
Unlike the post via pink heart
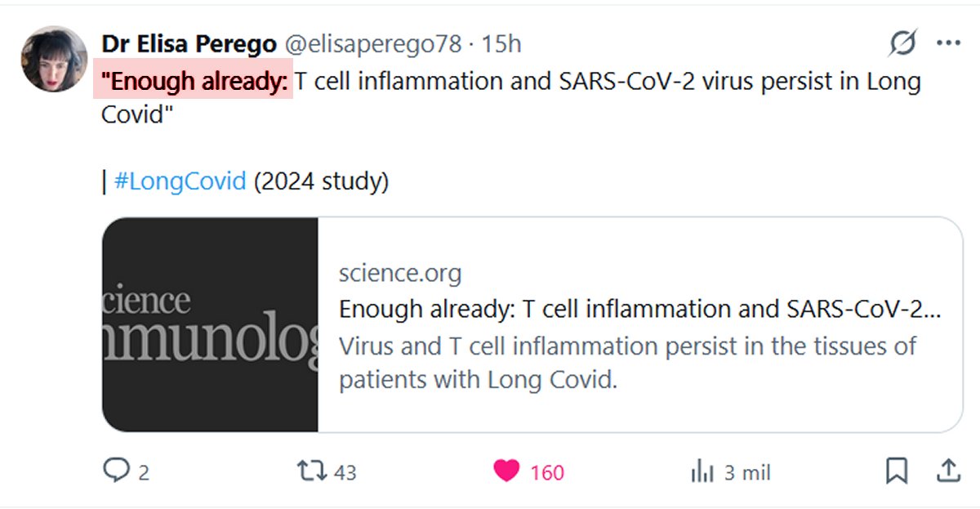point(506,471)
